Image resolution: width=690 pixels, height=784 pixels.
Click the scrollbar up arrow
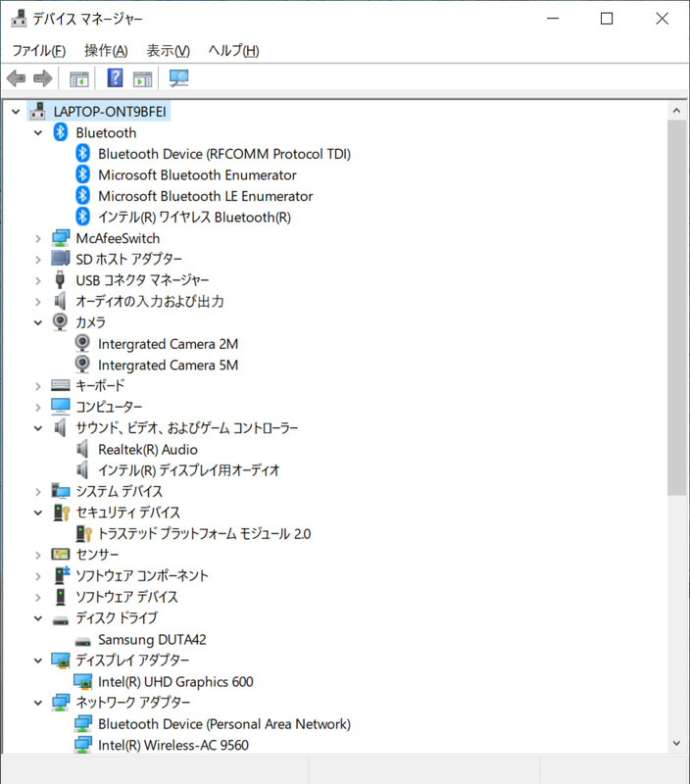click(x=676, y=111)
